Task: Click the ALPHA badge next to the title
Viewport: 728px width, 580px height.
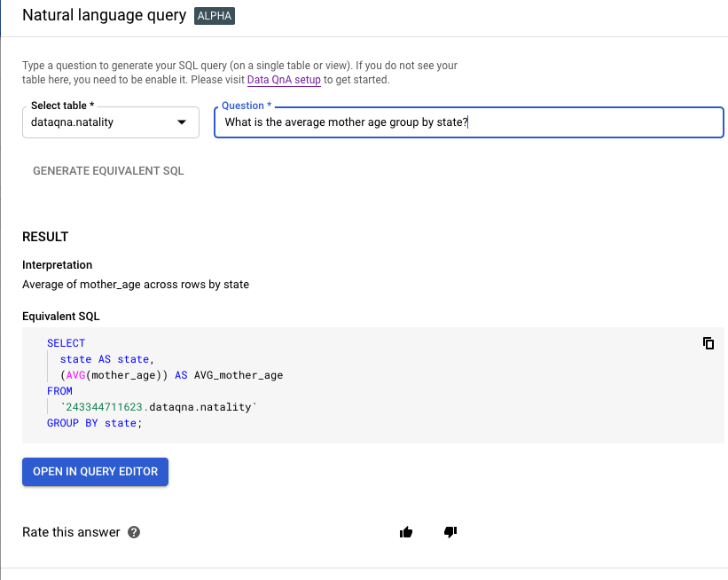Action: coord(215,16)
